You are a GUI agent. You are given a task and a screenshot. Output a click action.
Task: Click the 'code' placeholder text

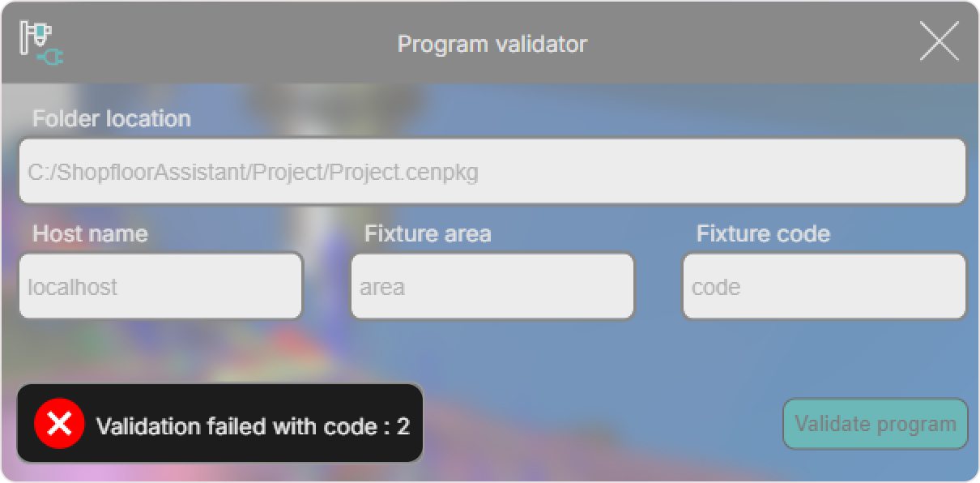click(716, 288)
